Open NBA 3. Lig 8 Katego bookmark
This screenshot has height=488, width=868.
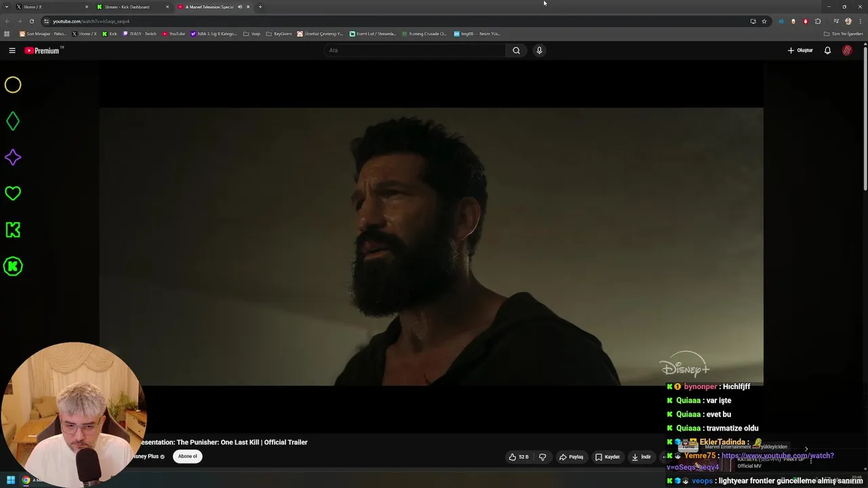coord(214,33)
